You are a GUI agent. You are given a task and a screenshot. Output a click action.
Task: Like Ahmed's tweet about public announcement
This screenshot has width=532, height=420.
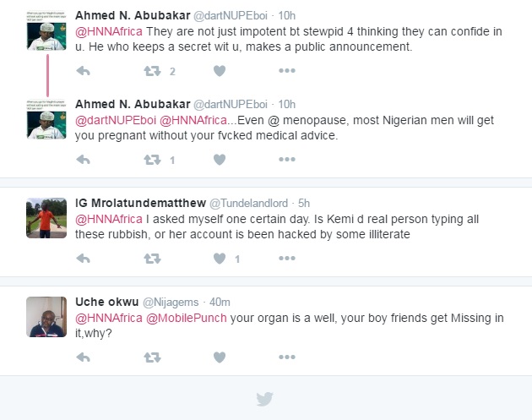(220, 71)
